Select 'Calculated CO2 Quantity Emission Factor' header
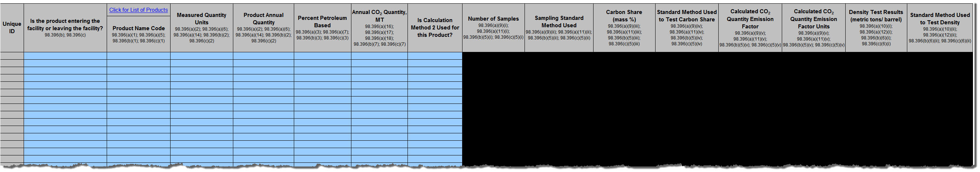The height and width of the screenshot is (172, 980). pos(750,28)
